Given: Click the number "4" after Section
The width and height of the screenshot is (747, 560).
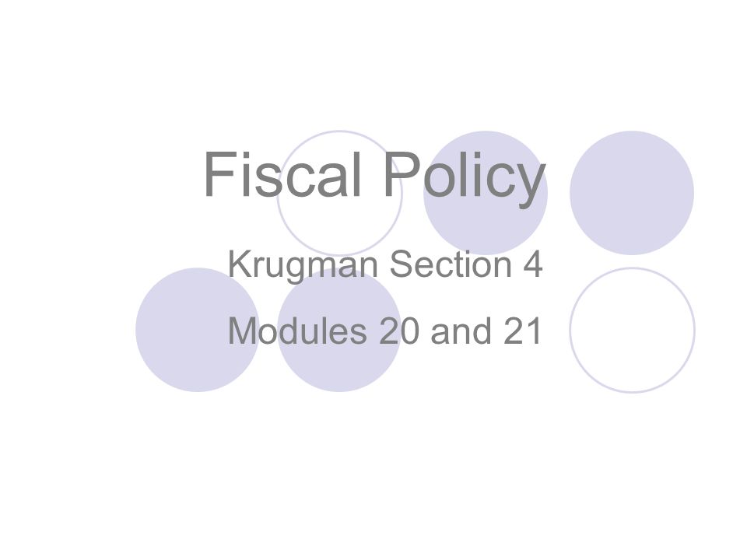Looking at the screenshot, I should (x=533, y=264).
